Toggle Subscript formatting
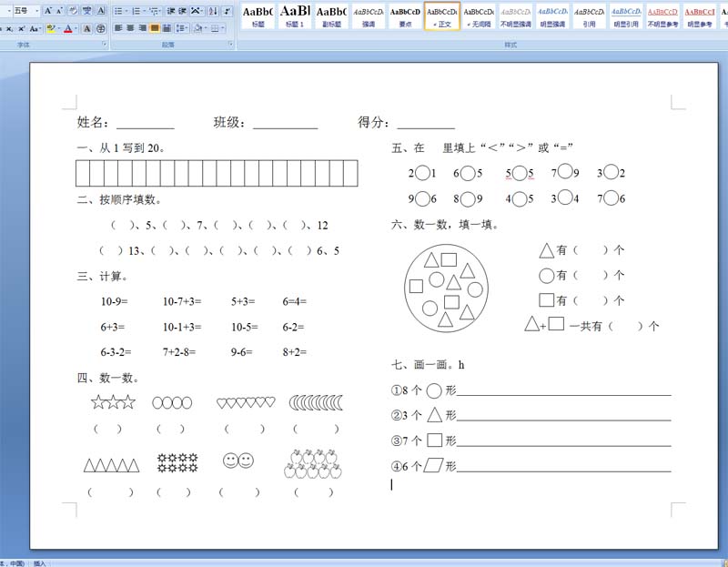 [9, 29]
